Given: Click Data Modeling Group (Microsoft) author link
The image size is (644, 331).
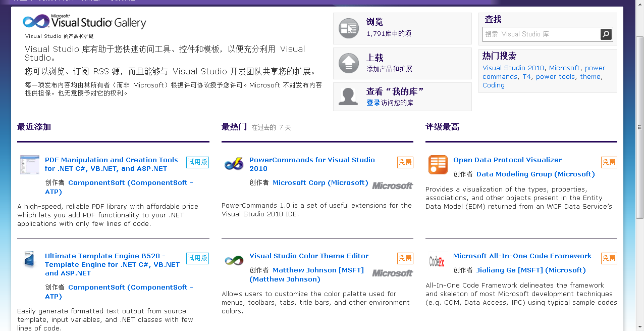Looking at the screenshot, I should coord(535,174).
